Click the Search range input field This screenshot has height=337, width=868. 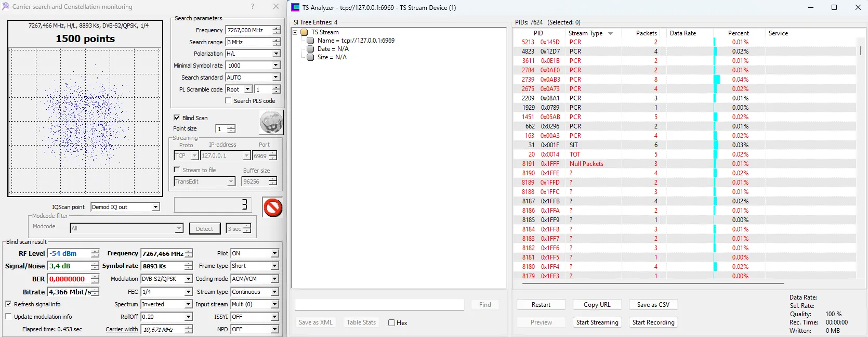point(248,42)
